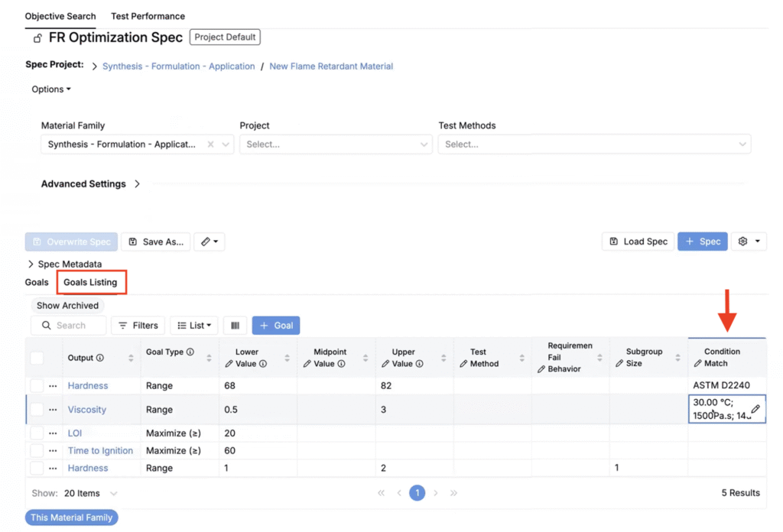This screenshot has width=783, height=532.
Task: Open the New Flame Retardant Material link
Action: [331, 66]
